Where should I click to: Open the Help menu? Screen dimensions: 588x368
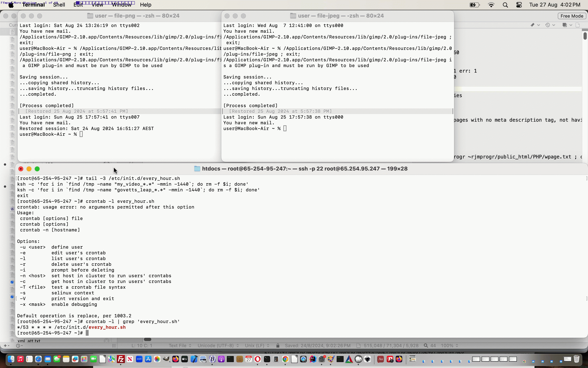(146, 5)
